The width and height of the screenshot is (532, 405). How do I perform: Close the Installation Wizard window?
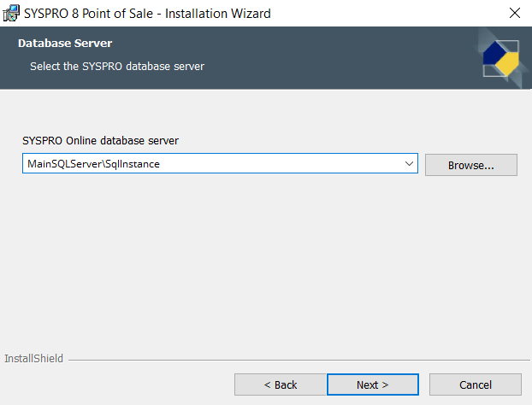514,13
